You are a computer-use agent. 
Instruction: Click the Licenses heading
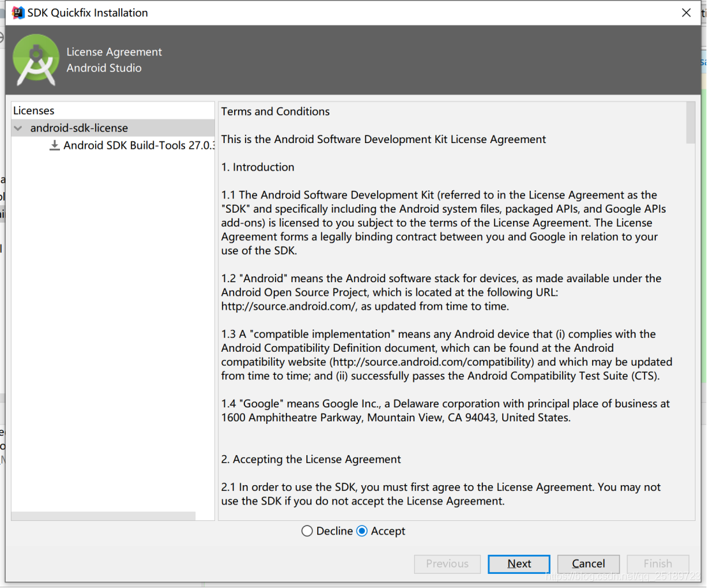[x=34, y=110]
